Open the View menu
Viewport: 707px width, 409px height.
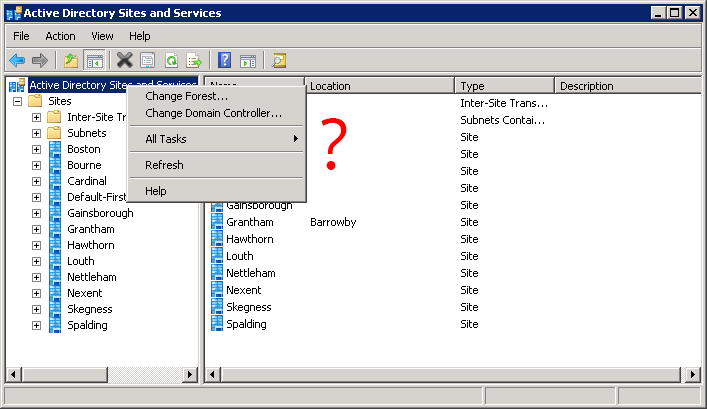pyautogui.click(x=102, y=36)
